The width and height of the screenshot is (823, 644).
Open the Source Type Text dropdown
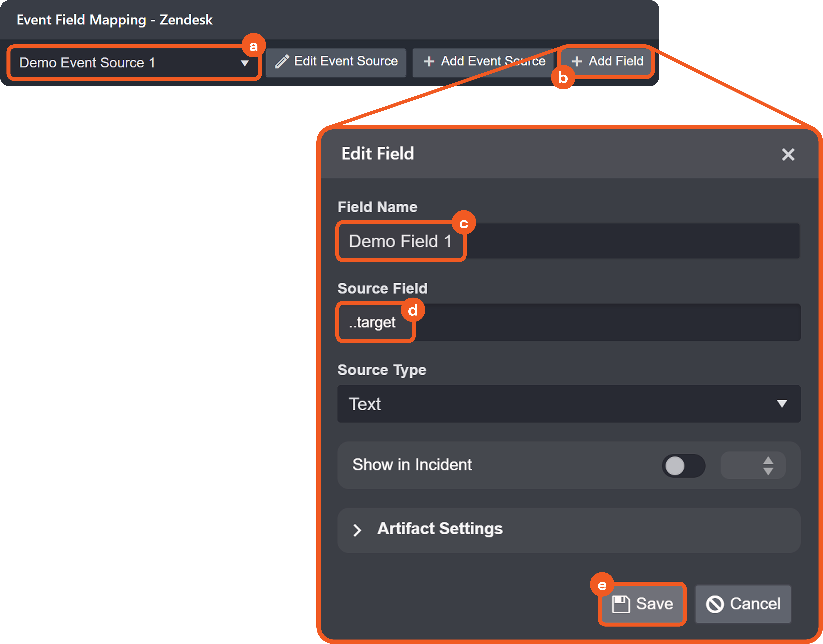pos(568,404)
